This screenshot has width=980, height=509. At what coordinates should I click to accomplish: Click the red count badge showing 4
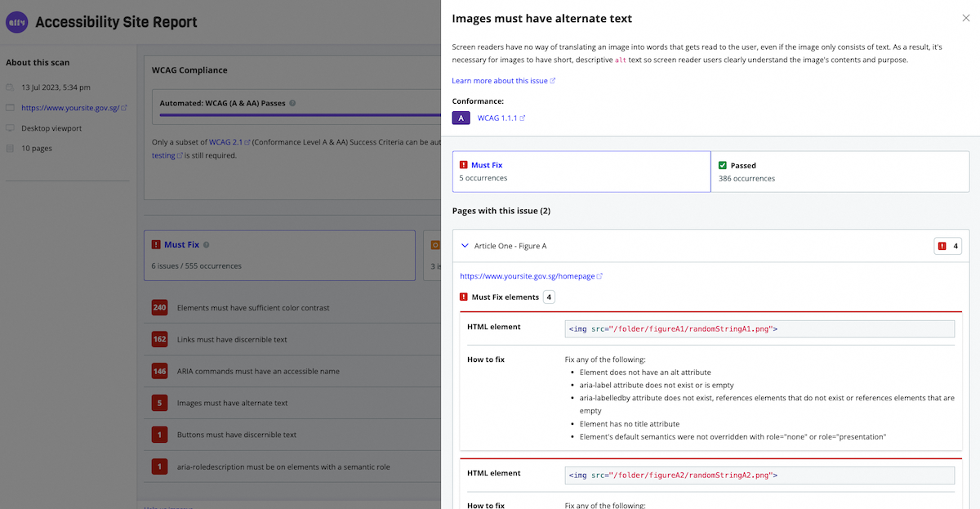pyautogui.click(x=948, y=246)
